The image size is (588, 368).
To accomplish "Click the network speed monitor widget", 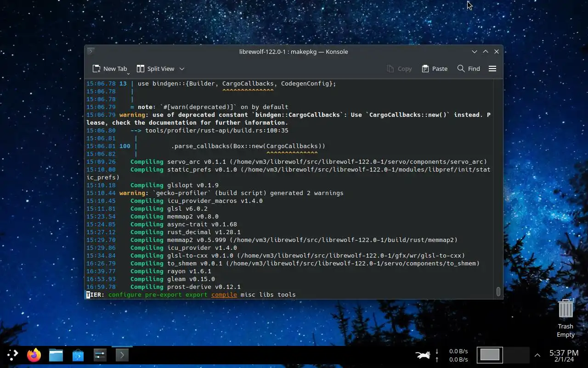I will tap(452, 355).
